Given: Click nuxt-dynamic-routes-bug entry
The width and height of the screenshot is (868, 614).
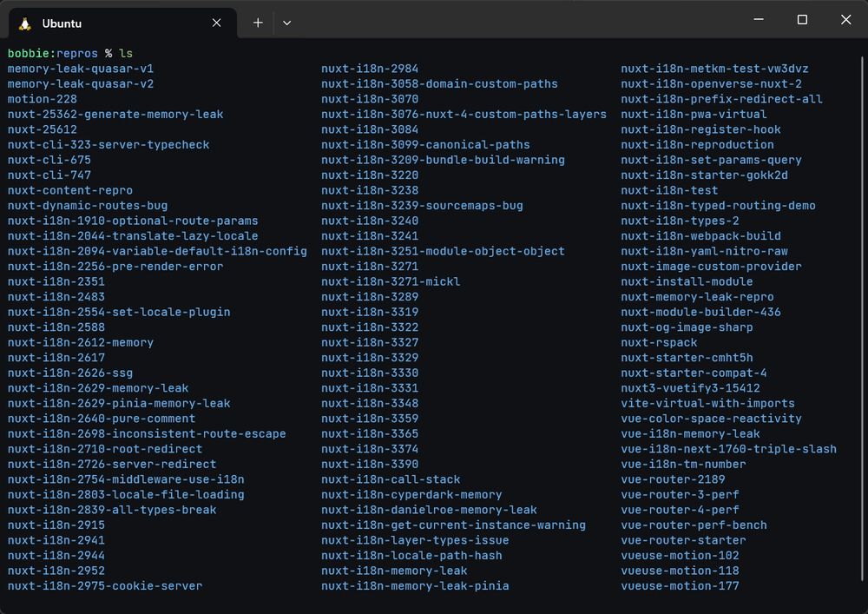Looking at the screenshot, I should [x=88, y=206].
